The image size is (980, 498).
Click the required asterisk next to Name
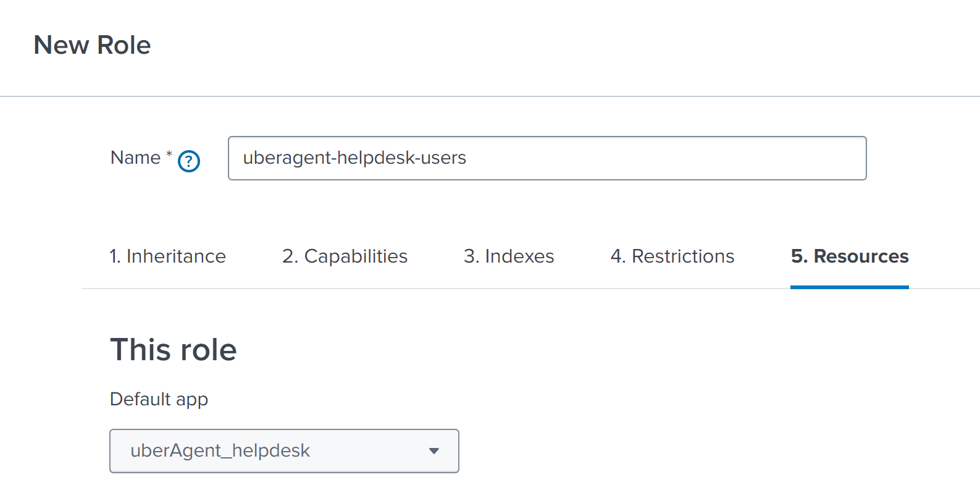point(169,153)
